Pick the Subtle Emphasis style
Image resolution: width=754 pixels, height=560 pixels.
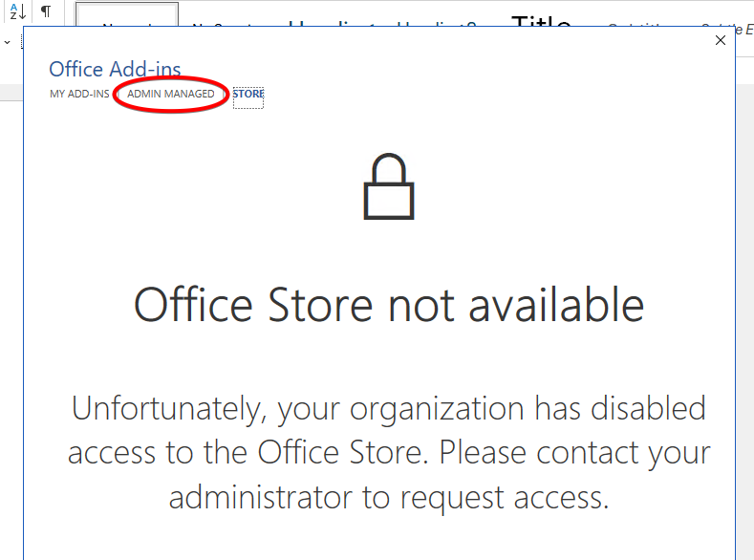[724, 23]
